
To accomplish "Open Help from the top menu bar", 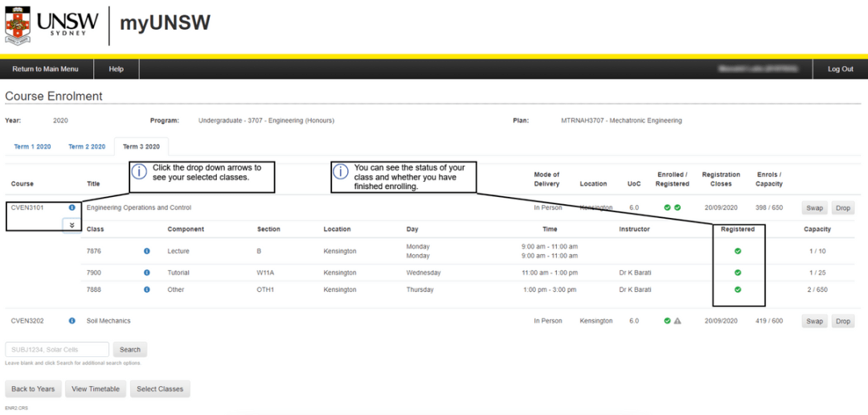I will [117, 69].
